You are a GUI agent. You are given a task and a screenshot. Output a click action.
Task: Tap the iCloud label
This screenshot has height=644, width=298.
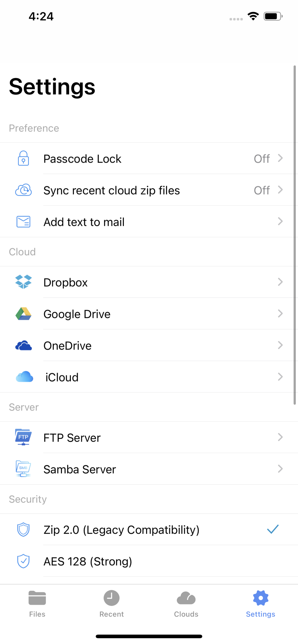pyautogui.click(x=62, y=377)
